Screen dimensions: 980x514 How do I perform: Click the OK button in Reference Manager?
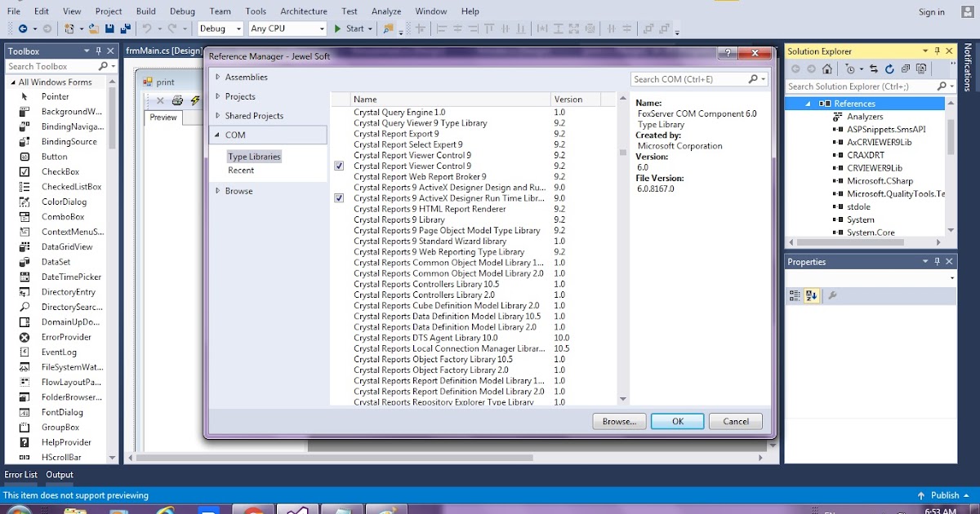(x=677, y=421)
